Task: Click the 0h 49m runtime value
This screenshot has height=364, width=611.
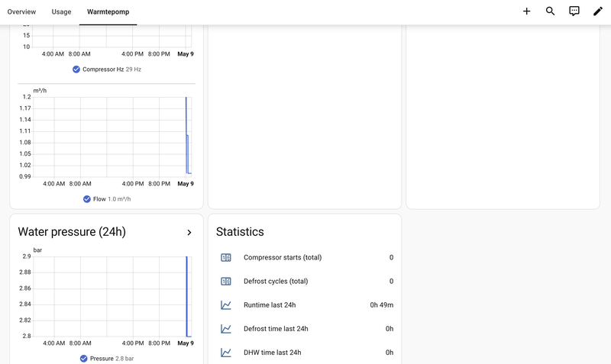Action: [x=381, y=305]
